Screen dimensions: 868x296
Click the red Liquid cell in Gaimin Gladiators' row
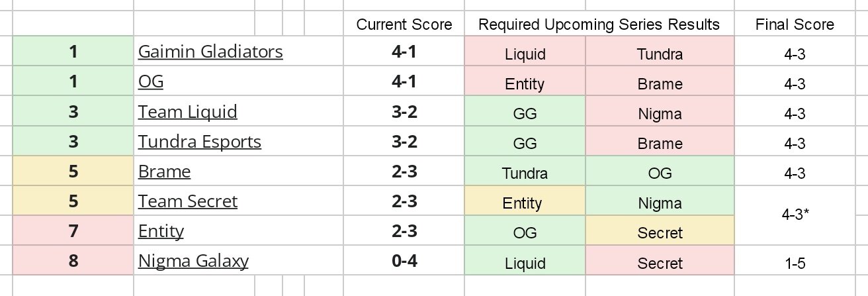tap(525, 54)
